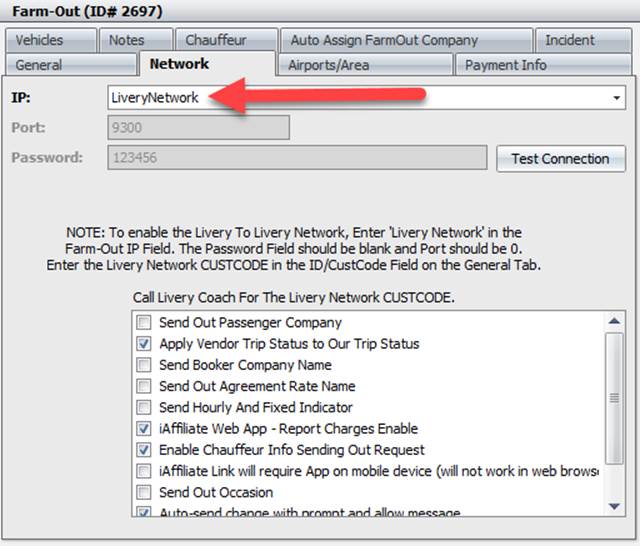Click the NOTE about enabling Livery Network
The height and width of the screenshot is (546, 640).
294,249
